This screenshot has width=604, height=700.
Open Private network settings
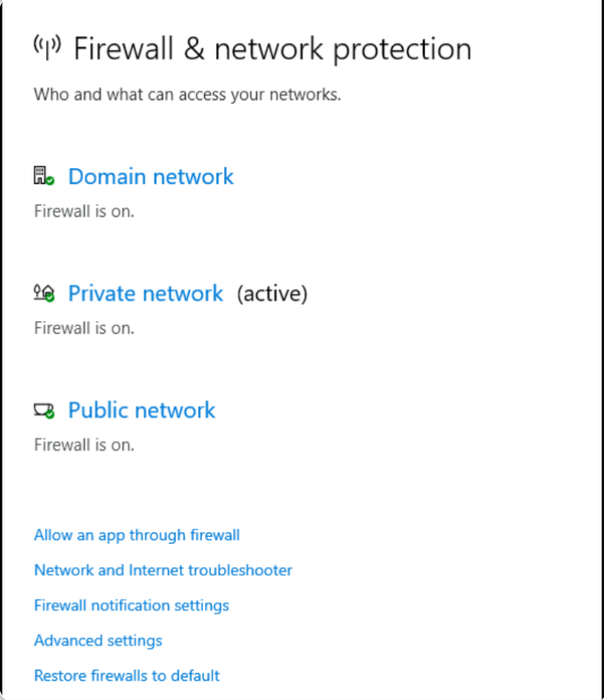[146, 294]
